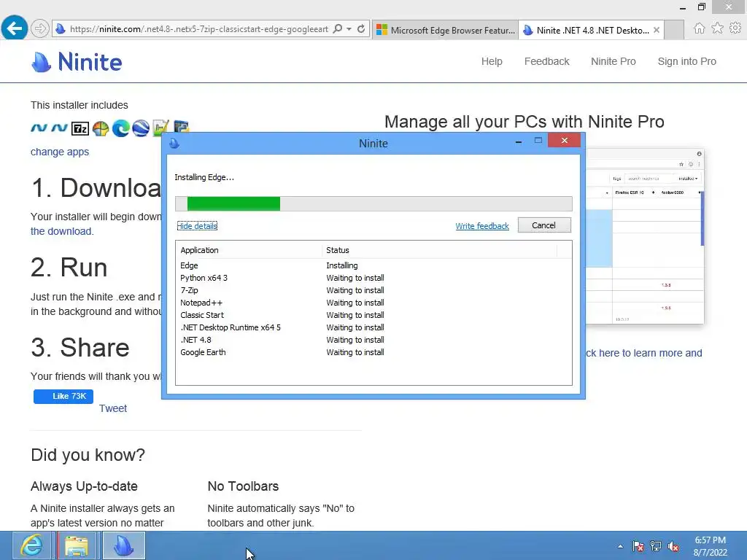This screenshot has height=560, width=747.
Task: Switch to Microsoft Edge Browser Features tab
Action: (445, 30)
